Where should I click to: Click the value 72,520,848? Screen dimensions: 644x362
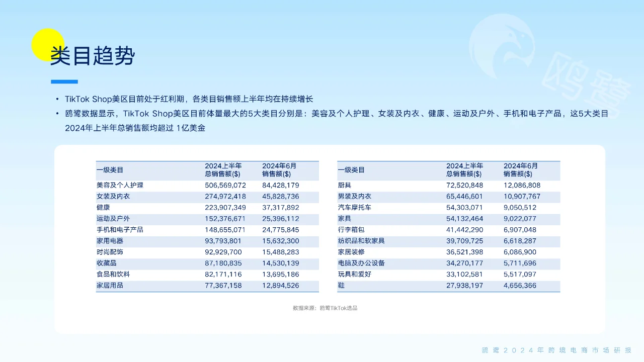click(x=465, y=186)
